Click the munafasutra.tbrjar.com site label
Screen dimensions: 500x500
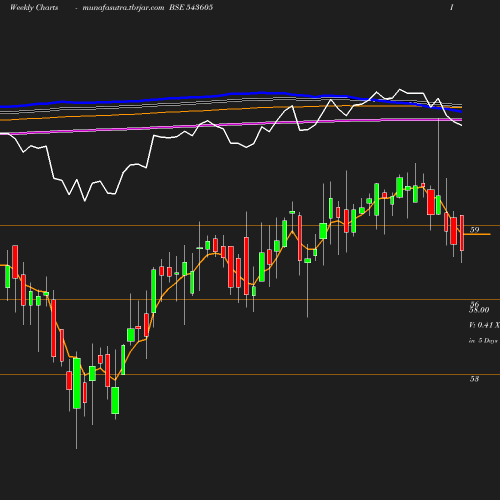coord(123,8)
